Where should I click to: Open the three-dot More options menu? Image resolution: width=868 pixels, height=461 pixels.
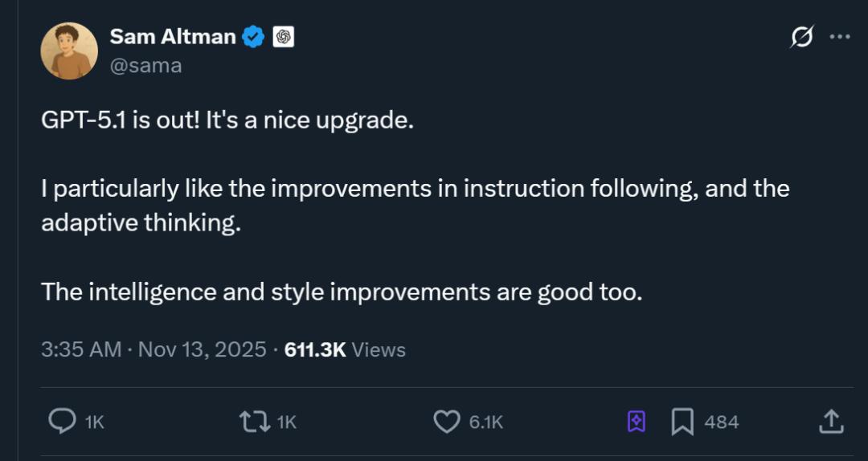(x=839, y=37)
